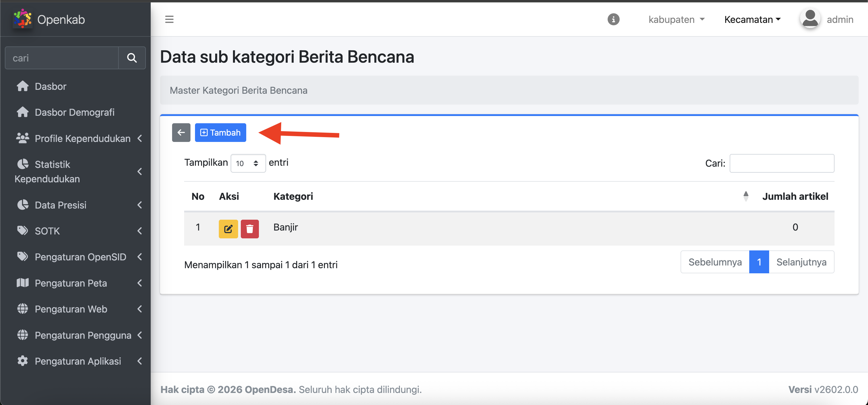Open the Kecamatan dropdown
Image resolution: width=868 pixels, height=405 pixels.
pyautogui.click(x=752, y=20)
